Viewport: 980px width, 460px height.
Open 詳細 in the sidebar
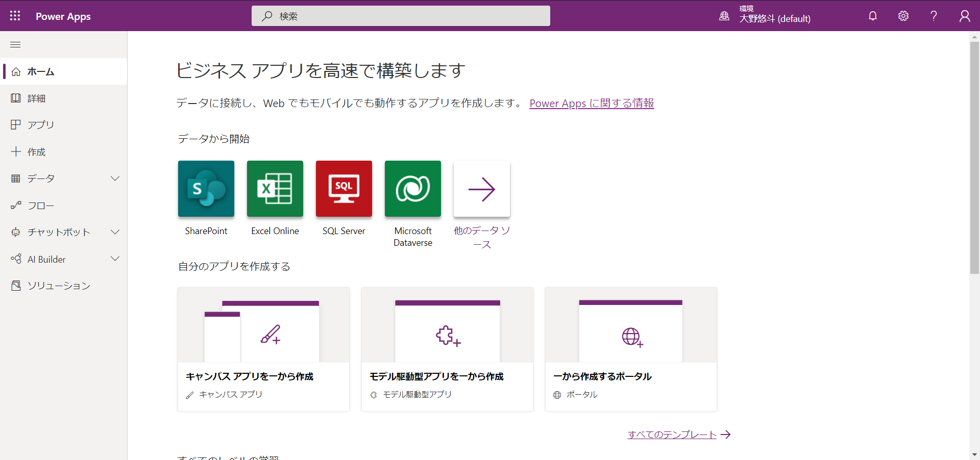(64, 98)
